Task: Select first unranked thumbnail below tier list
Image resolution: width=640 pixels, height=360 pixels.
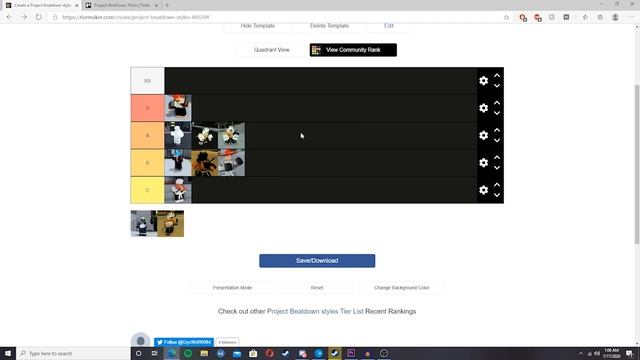Action: click(x=144, y=224)
